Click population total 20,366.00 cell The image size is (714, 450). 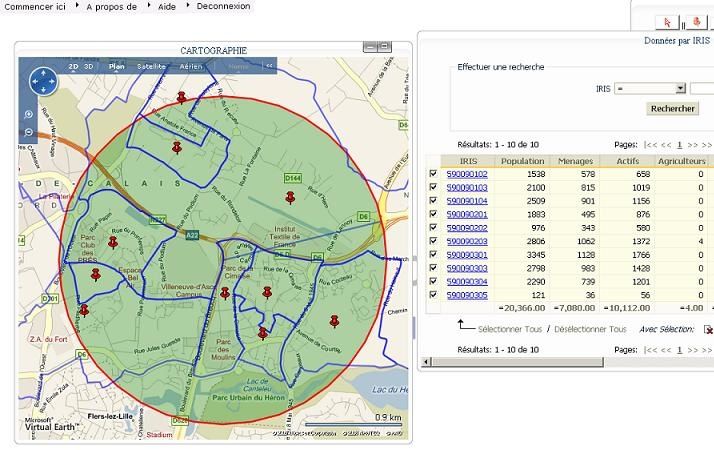click(522, 308)
